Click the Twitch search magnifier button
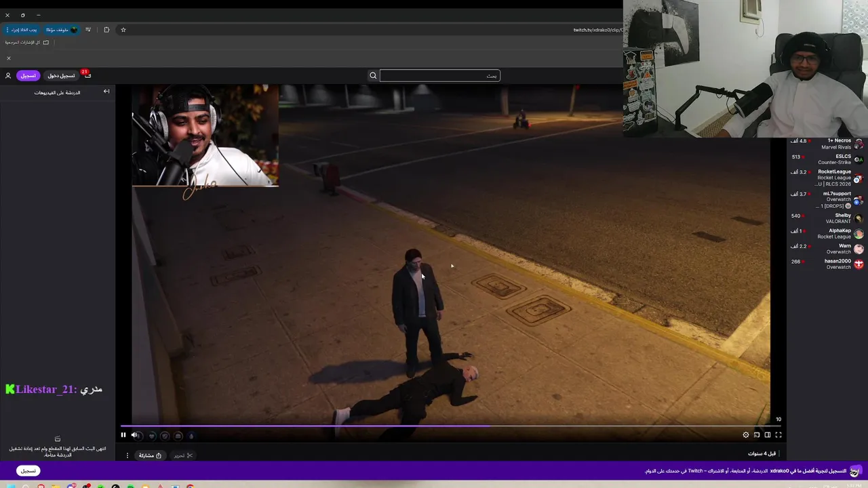This screenshot has height=488, width=868. pos(373,75)
